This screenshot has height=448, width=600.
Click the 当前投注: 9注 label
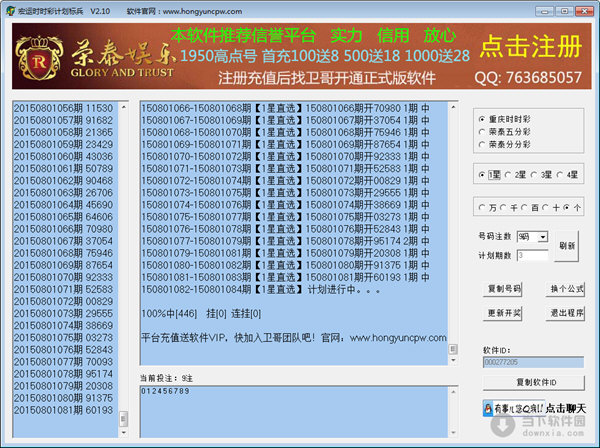166,378
